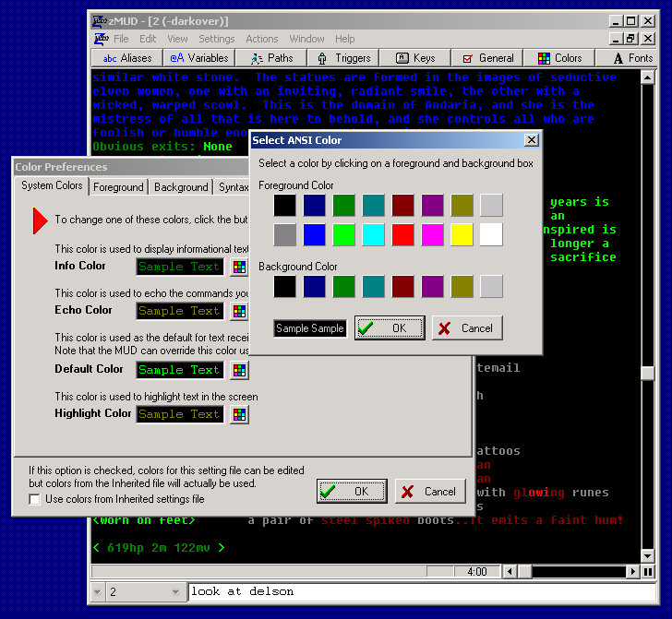
Task: Click OK in Color Preferences dialog
Action: tap(352, 492)
